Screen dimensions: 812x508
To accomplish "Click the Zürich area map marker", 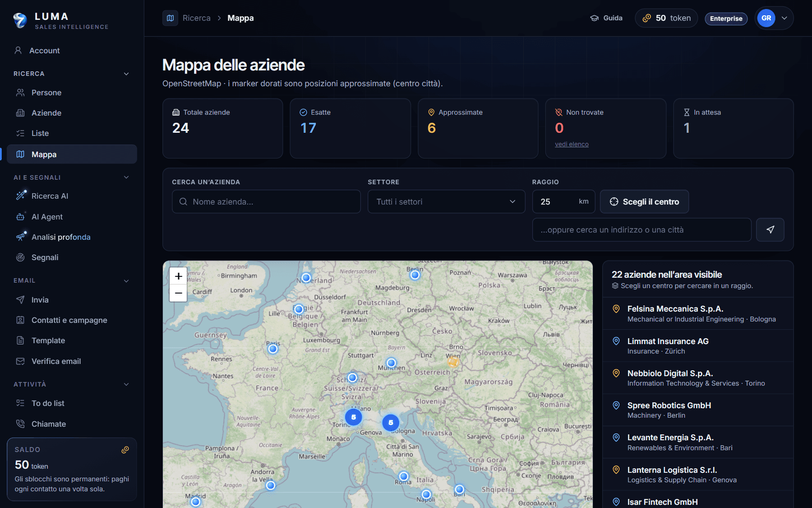I will click(x=352, y=377).
